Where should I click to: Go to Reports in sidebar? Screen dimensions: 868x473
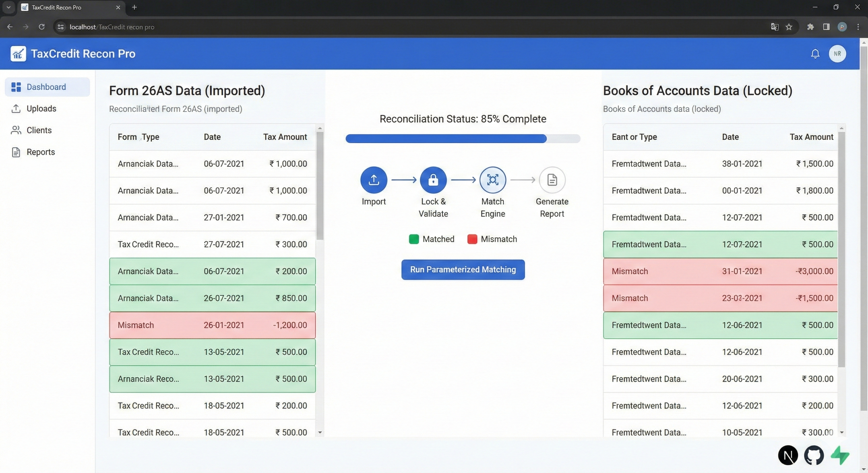(x=40, y=152)
